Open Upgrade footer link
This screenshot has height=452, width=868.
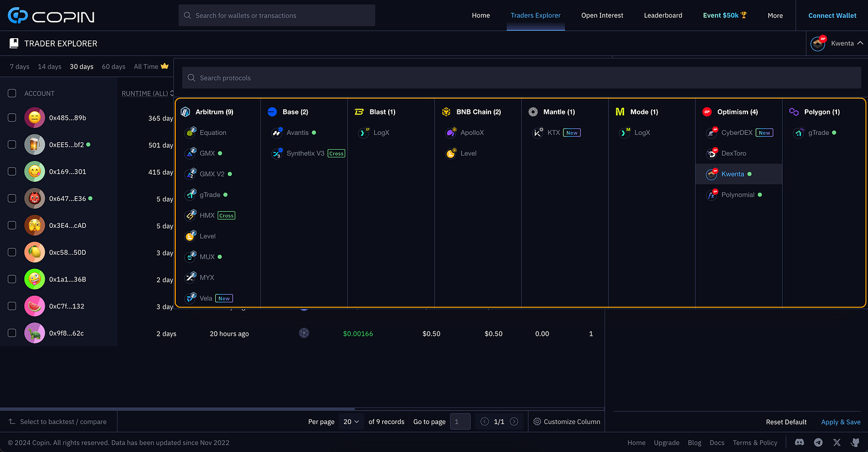tap(666, 442)
